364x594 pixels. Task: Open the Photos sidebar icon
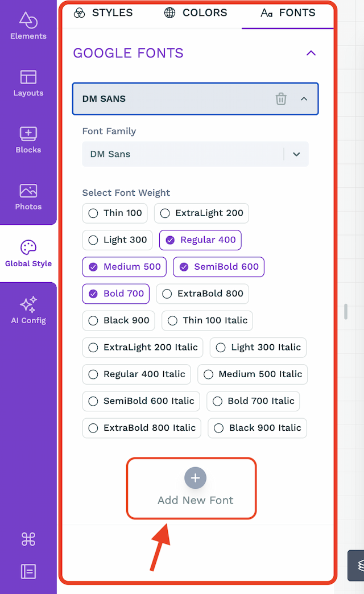[28, 191]
